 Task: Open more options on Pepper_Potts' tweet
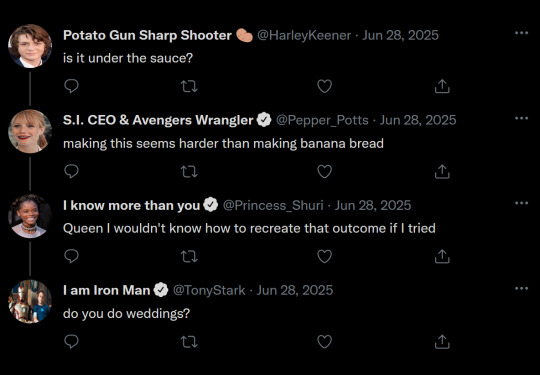[x=521, y=118]
